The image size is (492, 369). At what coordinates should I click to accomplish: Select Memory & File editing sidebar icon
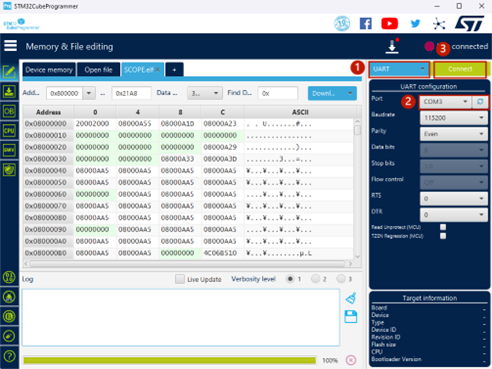9,71
